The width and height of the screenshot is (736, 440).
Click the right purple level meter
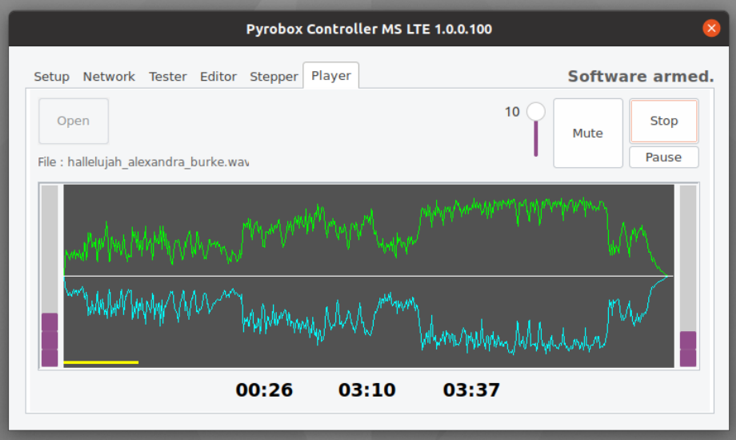(x=688, y=349)
